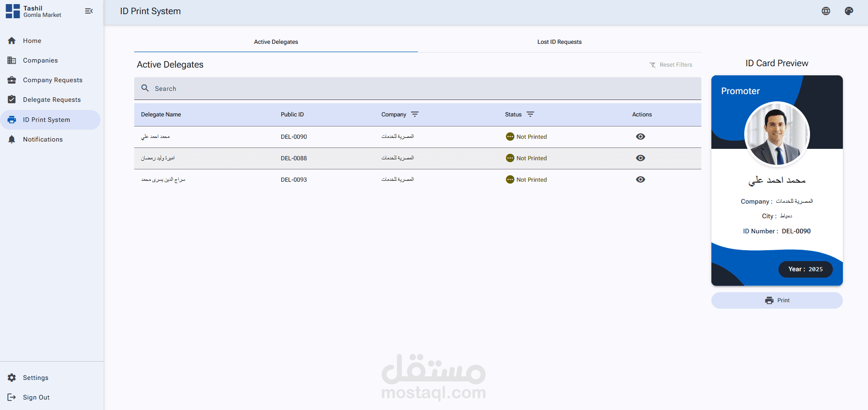The image size is (868, 410).
Task: Open the Company column filter
Action: tap(415, 114)
